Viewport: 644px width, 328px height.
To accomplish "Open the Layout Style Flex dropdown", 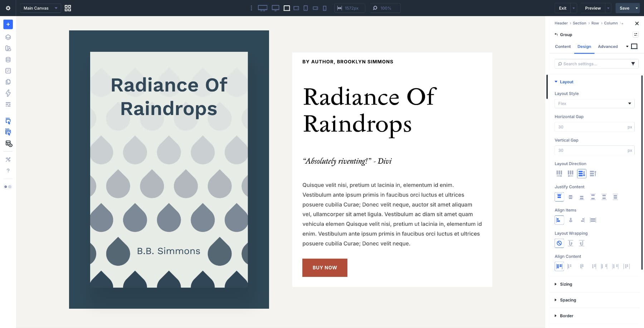I will pos(594,104).
